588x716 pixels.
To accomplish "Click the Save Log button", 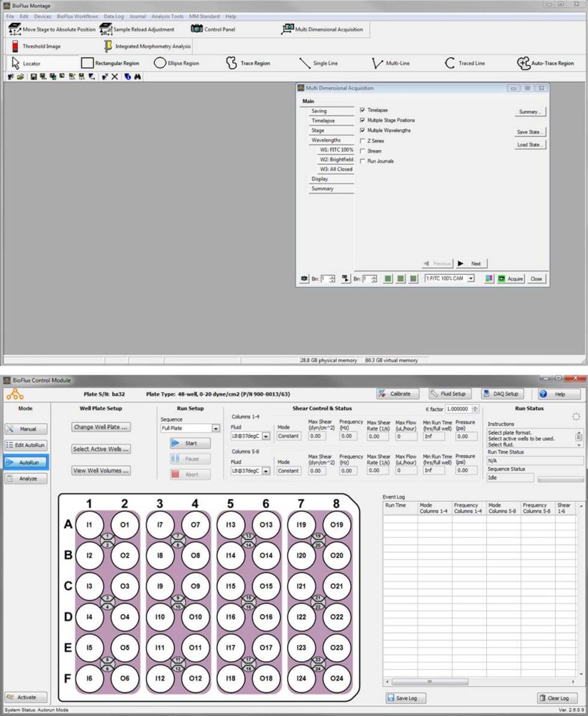I will (405, 698).
